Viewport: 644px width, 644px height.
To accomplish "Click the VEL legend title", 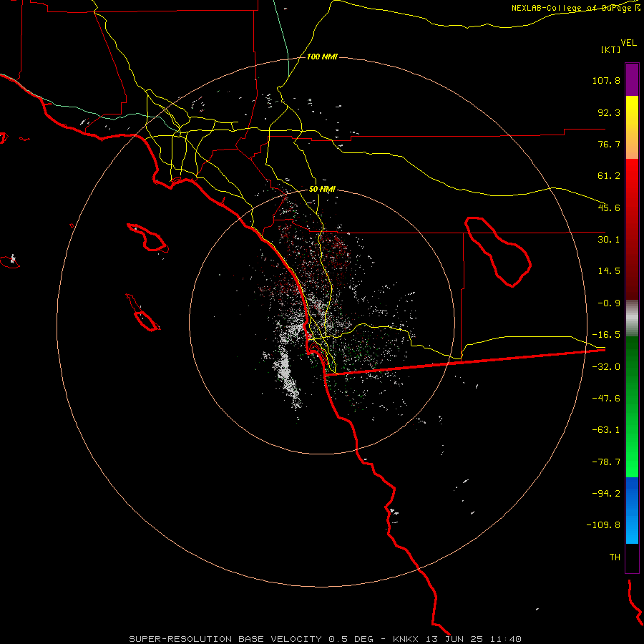I will [x=628, y=43].
